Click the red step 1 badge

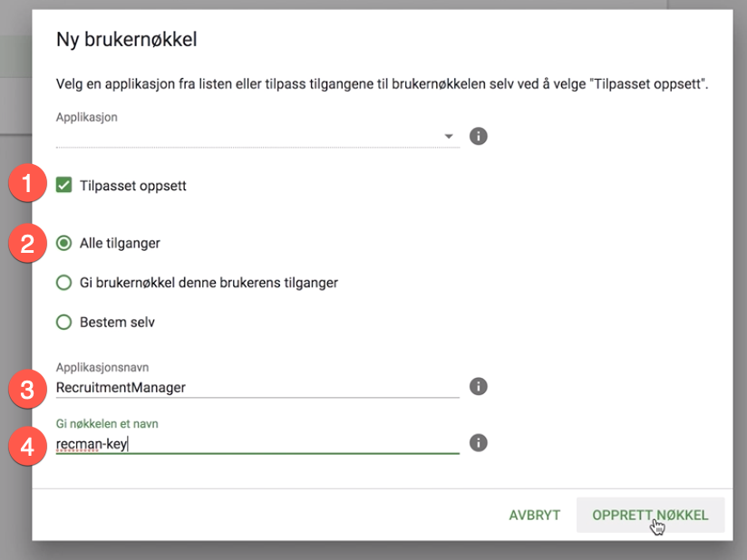[x=28, y=186]
